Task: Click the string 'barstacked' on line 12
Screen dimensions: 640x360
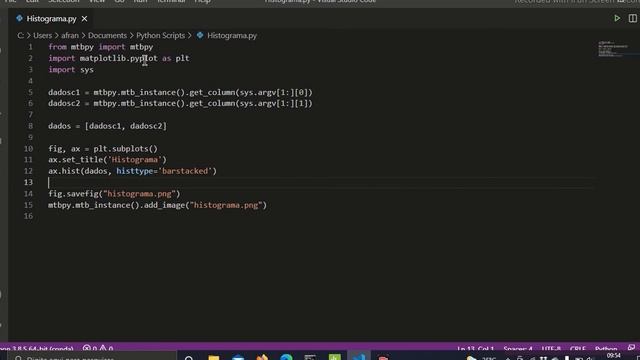Action: [x=185, y=171]
